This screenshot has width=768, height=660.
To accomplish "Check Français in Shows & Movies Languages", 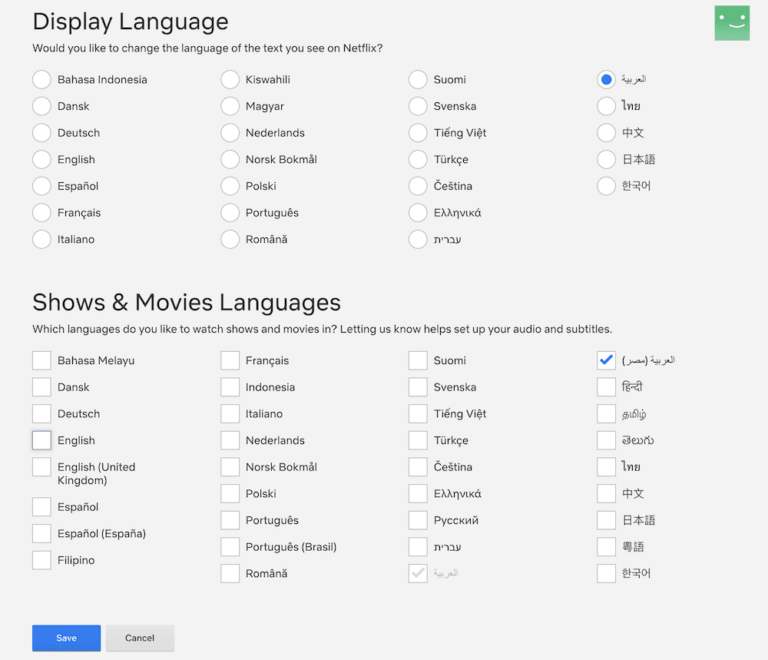I will (x=230, y=360).
